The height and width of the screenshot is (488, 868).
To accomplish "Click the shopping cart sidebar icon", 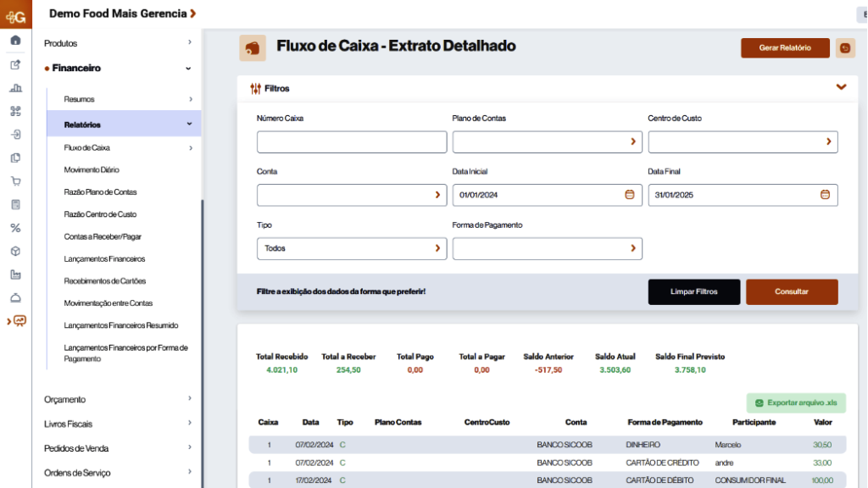I will coord(15,180).
